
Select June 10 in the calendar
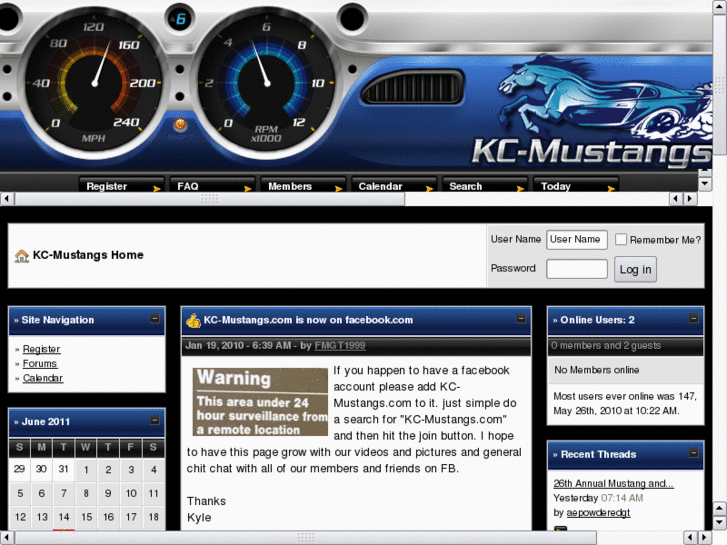131,493
